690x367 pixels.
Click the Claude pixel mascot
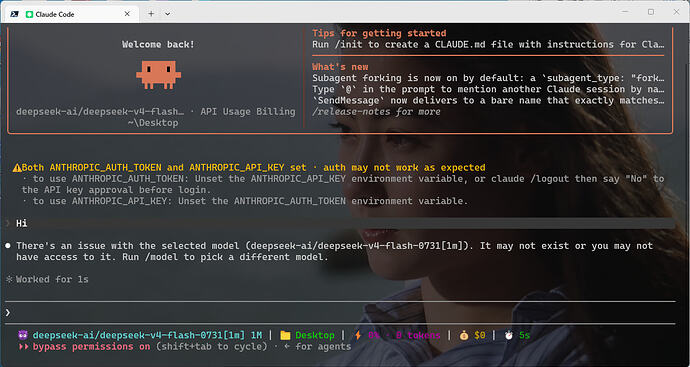[158, 75]
